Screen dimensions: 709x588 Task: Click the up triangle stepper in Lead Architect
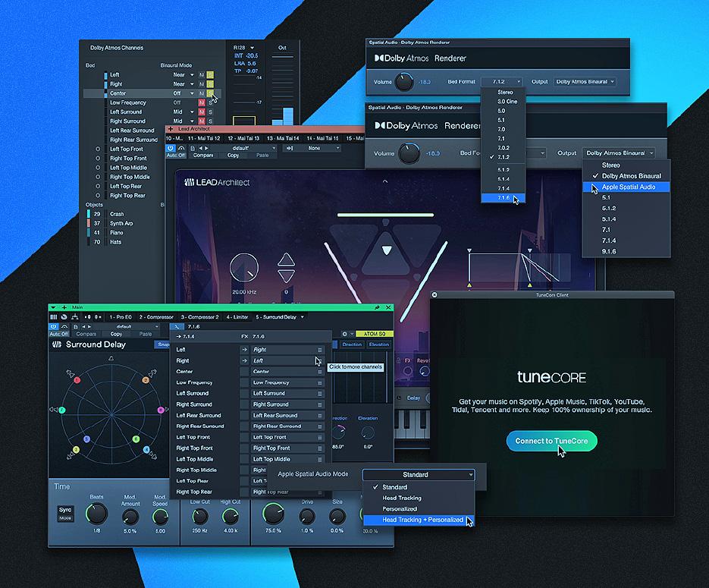(x=286, y=259)
